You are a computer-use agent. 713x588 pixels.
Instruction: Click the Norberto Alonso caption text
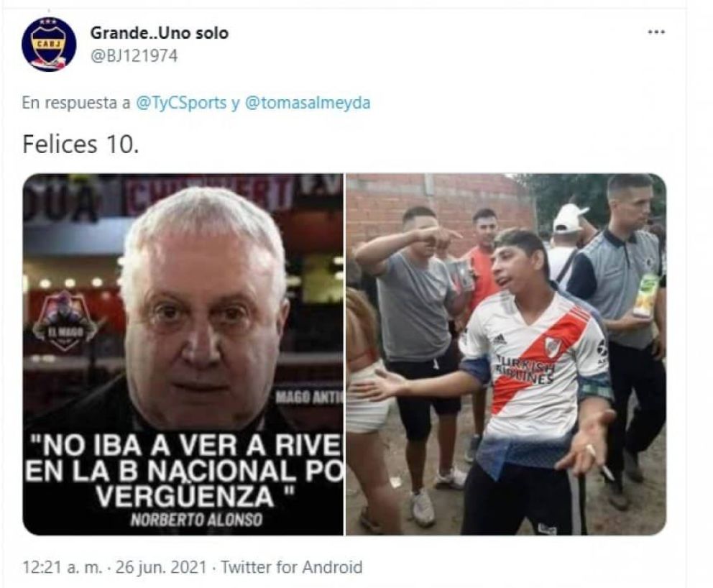coord(196,519)
